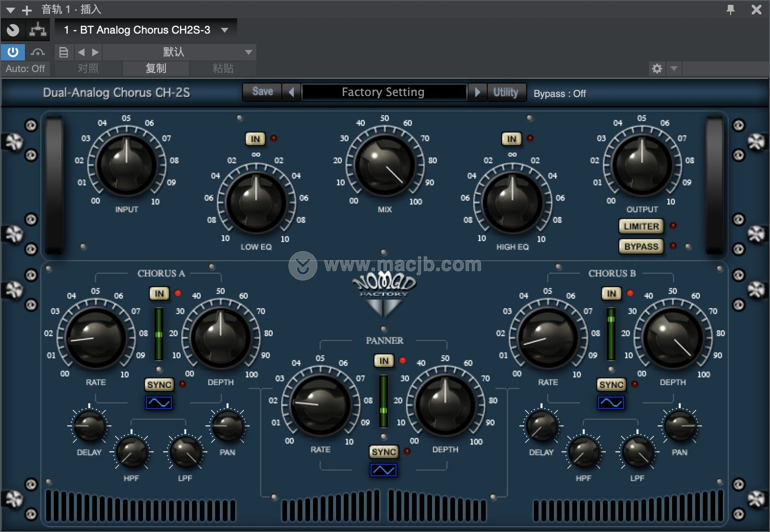Image resolution: width=770 pixels, height=532 pixels.
Task: Click Chorus A RATE knob
Action: (96, 338)
